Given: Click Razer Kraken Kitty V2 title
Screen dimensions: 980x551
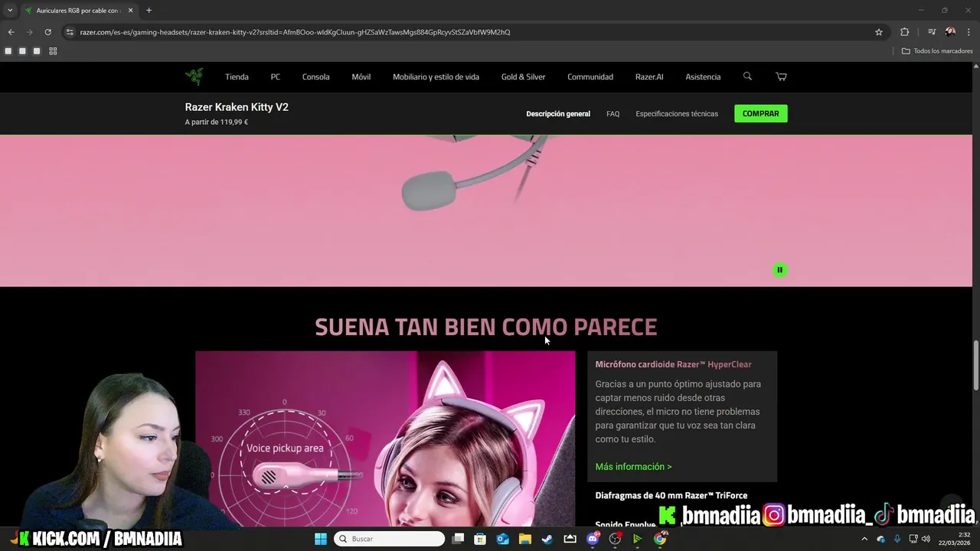Looking at the screenshot, I should point(237,107).
